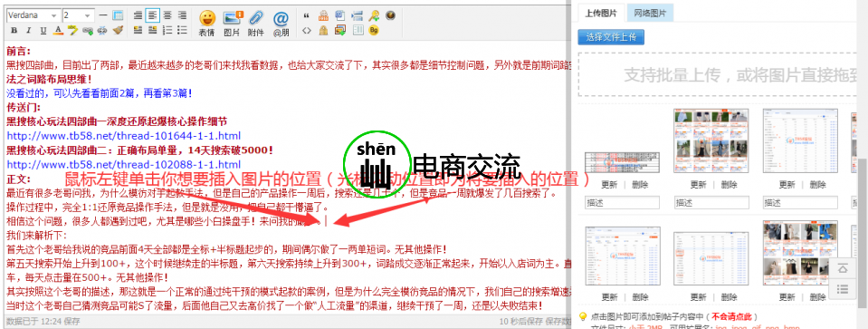This screenshot has width=868, height=329.
Task: Toggle bold formatting in editor toolbar
Action: pyautogui.click(x=14, y=30)
